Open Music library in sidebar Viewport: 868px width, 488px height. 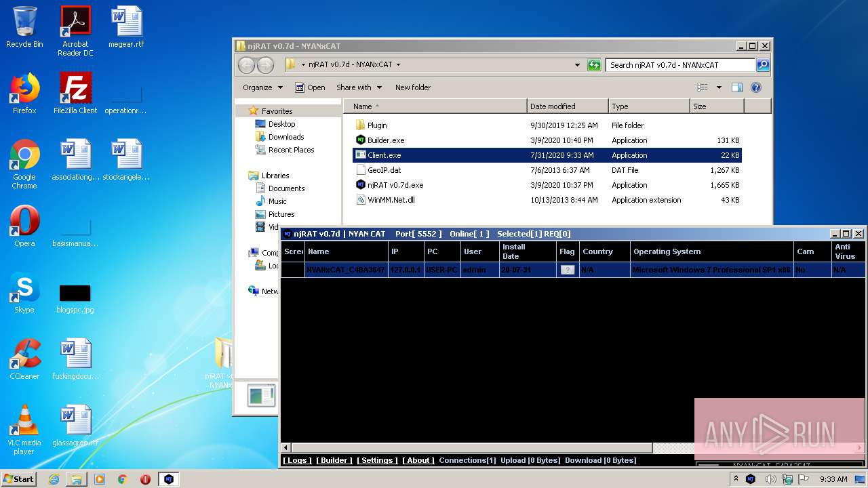tap(271, 201)
